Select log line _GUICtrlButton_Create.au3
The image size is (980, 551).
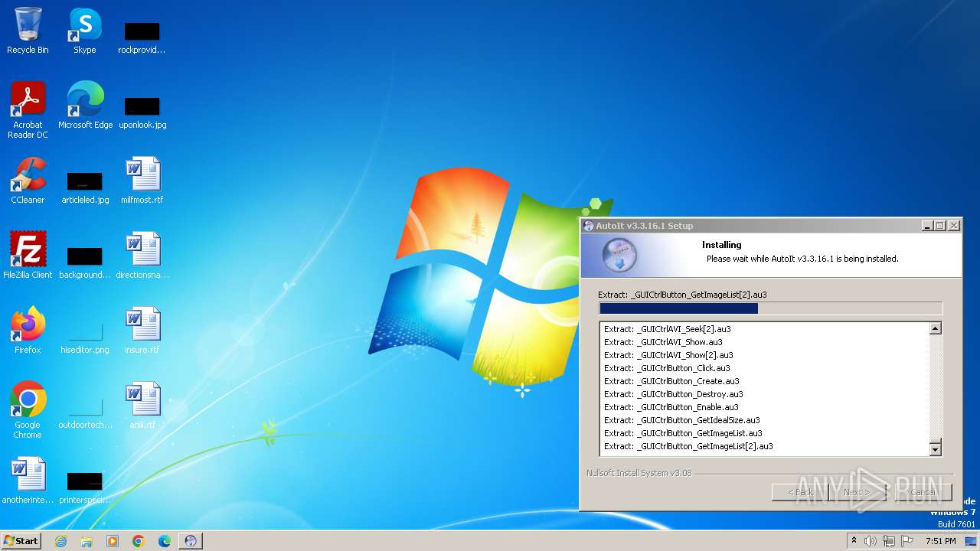pyautogui.click(x=671, y=381)
